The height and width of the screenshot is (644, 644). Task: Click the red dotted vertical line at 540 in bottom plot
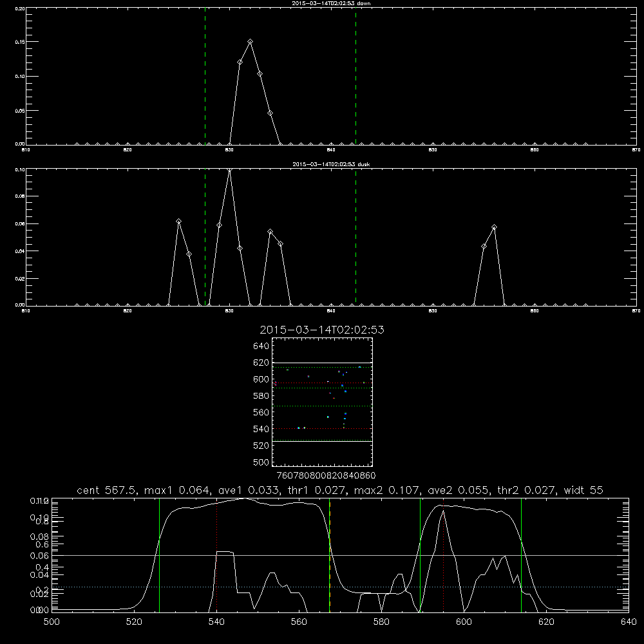click(217, 554)
